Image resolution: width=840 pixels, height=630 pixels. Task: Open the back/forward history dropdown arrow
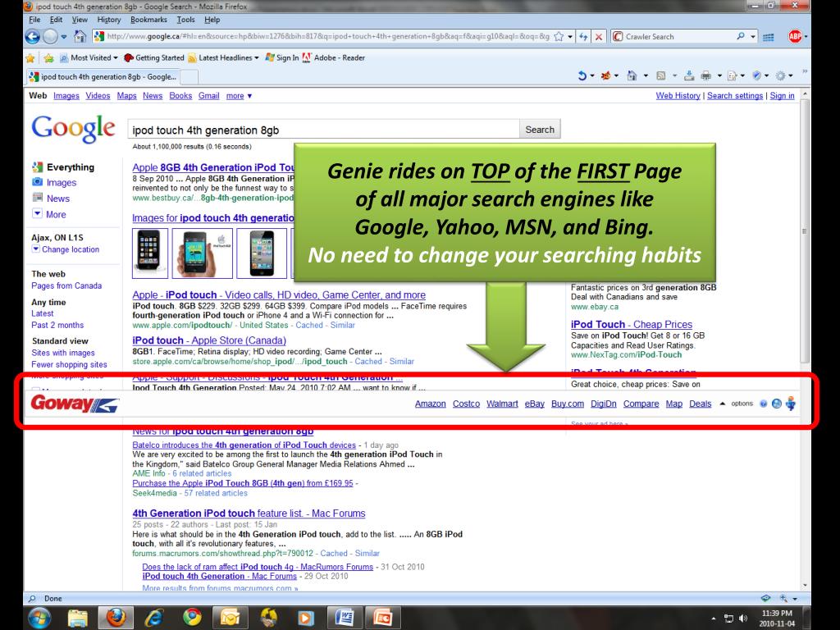pos(64,37)
